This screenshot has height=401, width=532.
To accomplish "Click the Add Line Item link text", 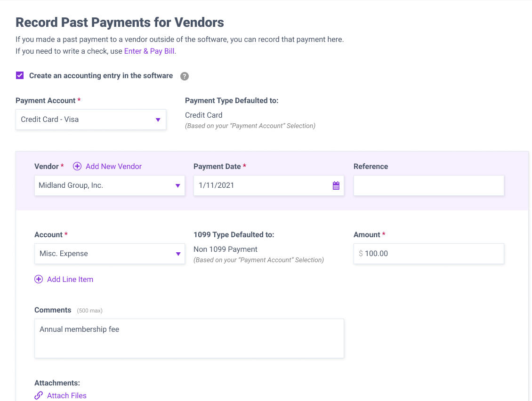I will coord(70,279).
